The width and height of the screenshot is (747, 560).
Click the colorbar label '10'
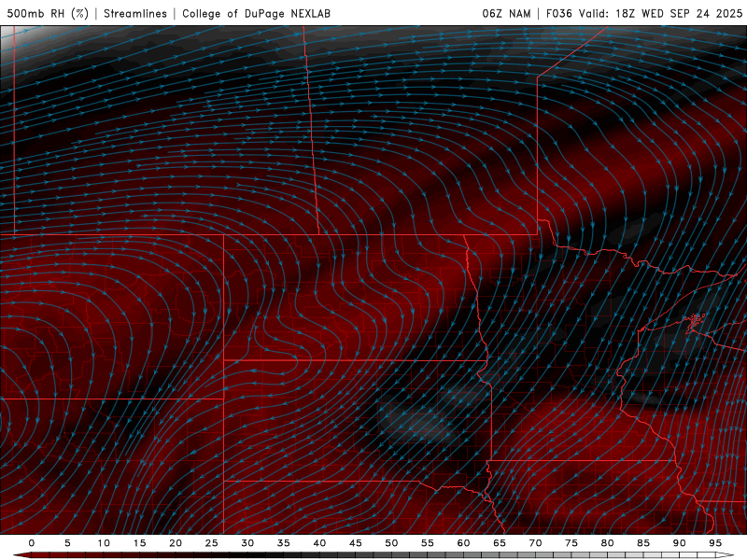pyautogui.click(x=104, y=543)
